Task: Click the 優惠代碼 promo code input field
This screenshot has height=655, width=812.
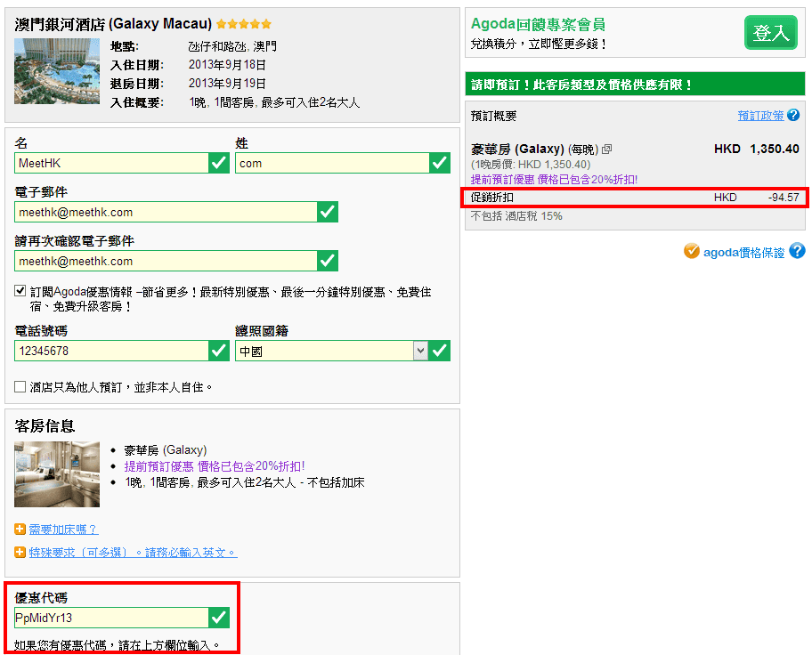Action: point(111,618)
